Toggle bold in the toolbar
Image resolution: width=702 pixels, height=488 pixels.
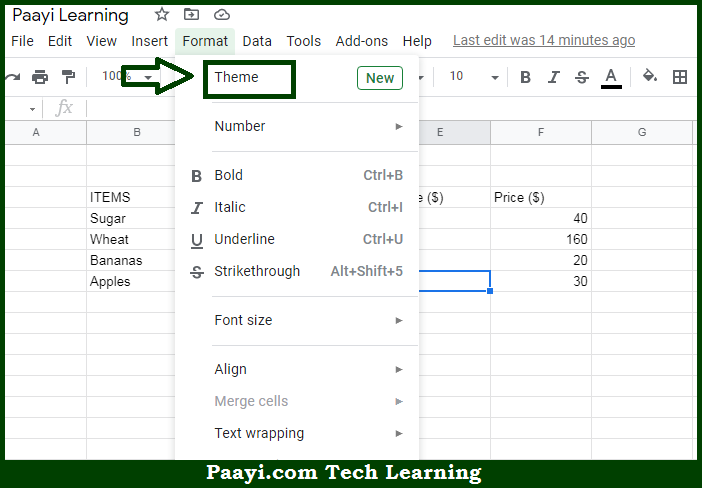point(525,77)
